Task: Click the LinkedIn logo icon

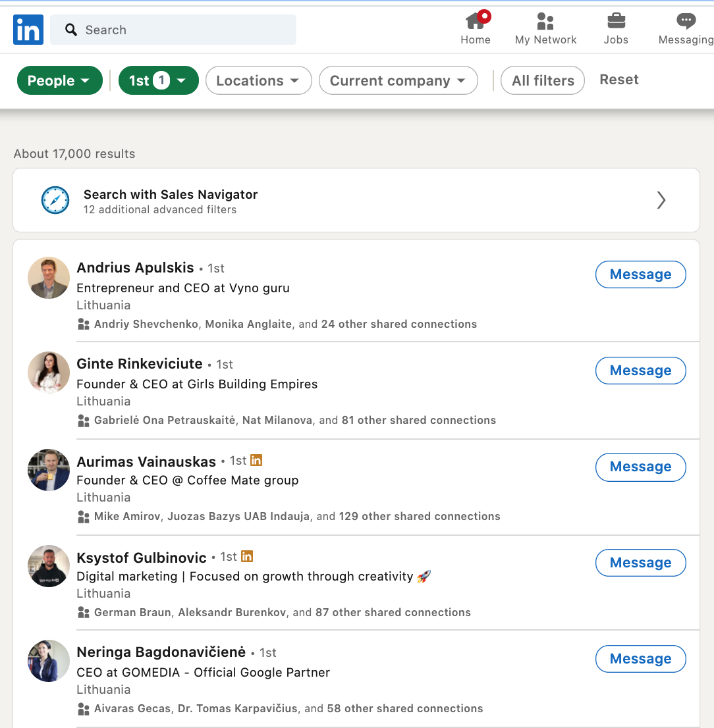Action: [x=28, y=30]
